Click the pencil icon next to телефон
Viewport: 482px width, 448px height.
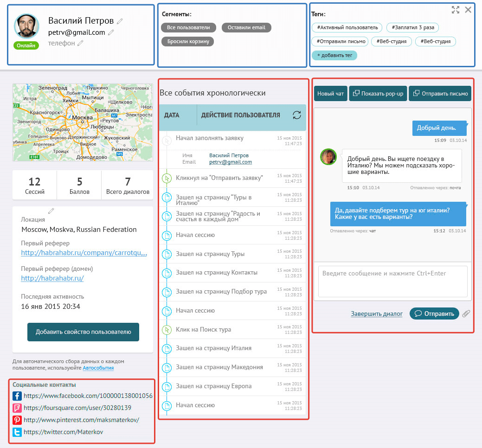[x=81, y=43]
